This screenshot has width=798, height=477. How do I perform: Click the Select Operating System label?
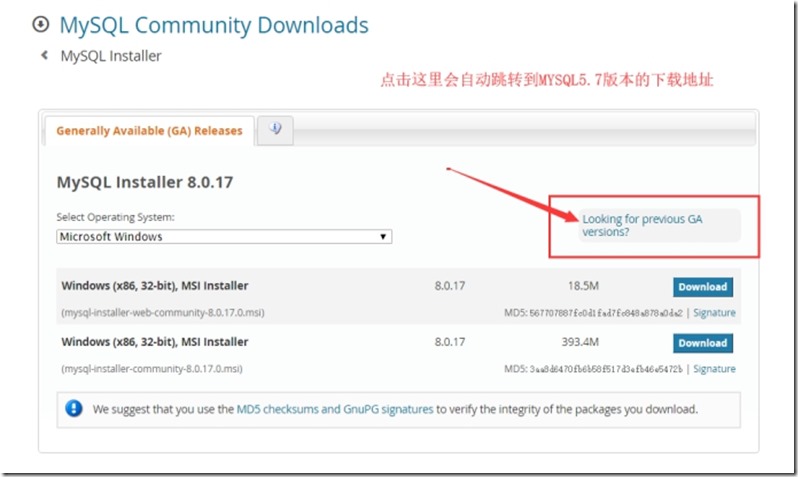click(x=116, y=217)
